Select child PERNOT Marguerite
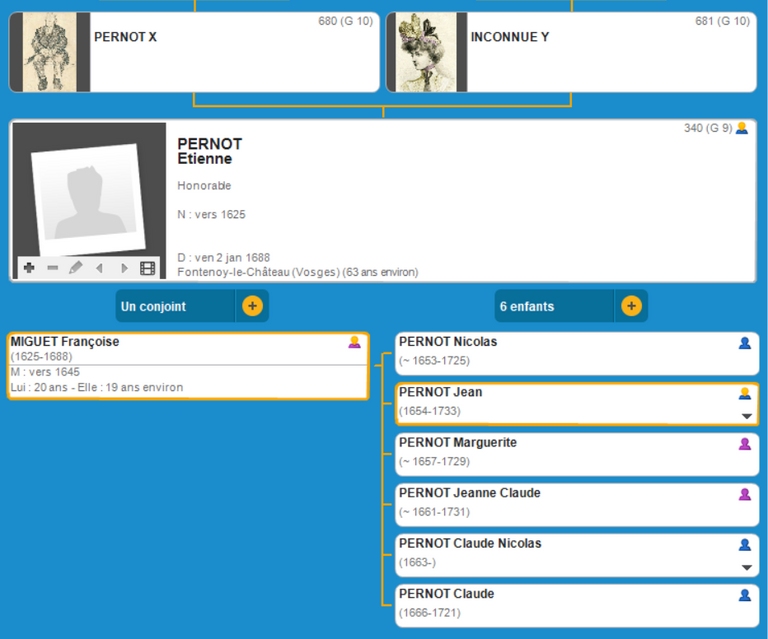Screen dimensions: 768x639 [560, 453]
